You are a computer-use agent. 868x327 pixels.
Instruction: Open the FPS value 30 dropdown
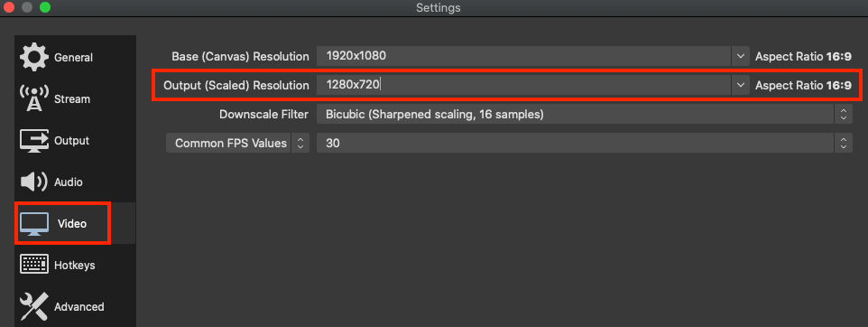coord(585,143)
